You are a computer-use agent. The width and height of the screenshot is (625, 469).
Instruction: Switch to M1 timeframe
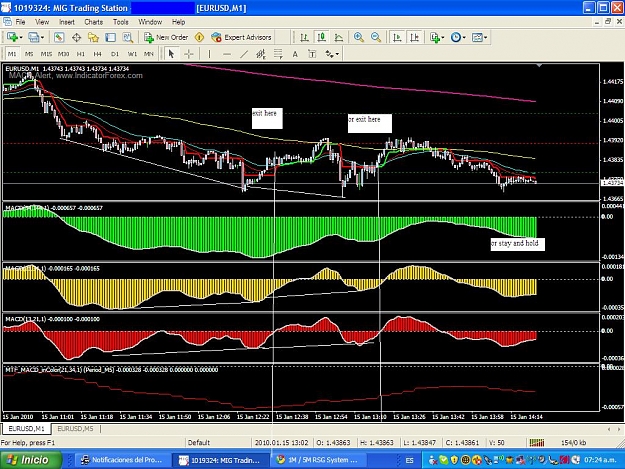(12, 54)
